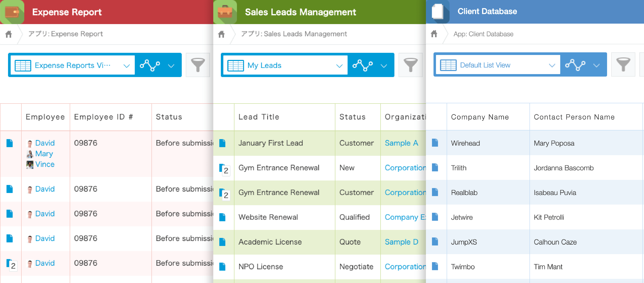Open the graph icon in Sales Leads toolbar
The height and width of the screenshot is (283, 644).
point(363,65)
